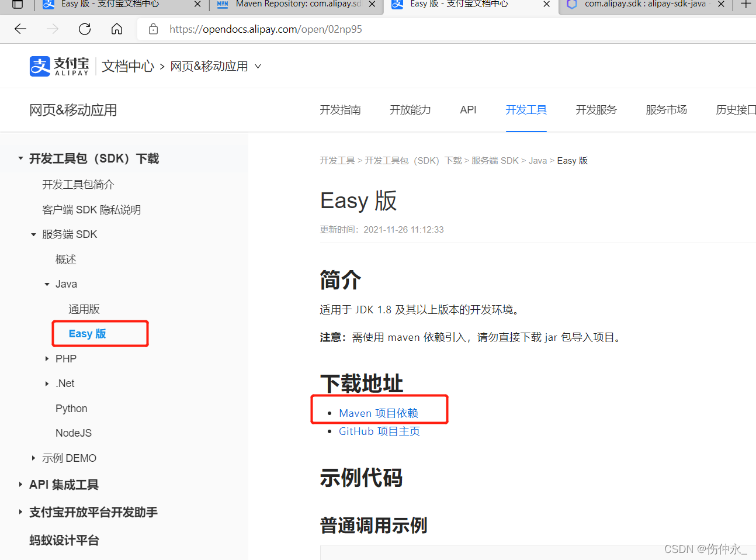Collapse the Java tree node
This screenshot has width=756, height=560.
[47, 284]
